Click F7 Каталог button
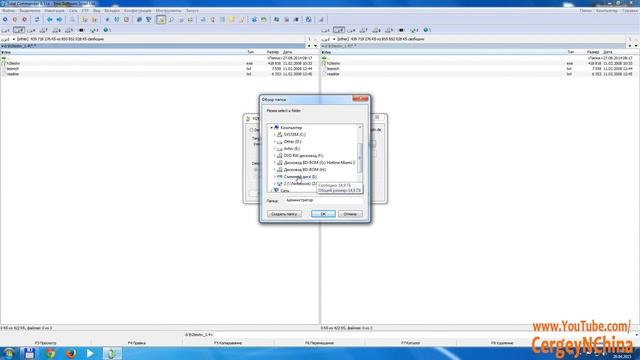This screenshot has height=360, width=640. 411,343
